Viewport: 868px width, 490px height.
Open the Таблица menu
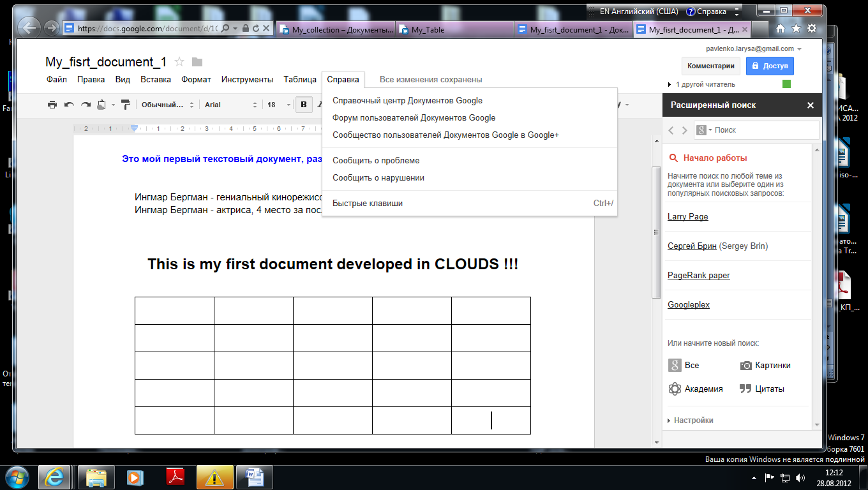pos(300,80)
